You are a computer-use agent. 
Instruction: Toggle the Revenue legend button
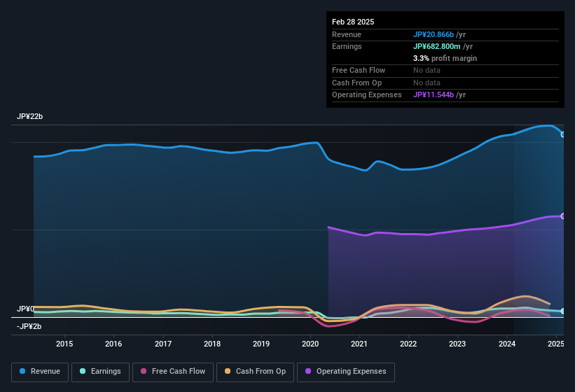40,372
